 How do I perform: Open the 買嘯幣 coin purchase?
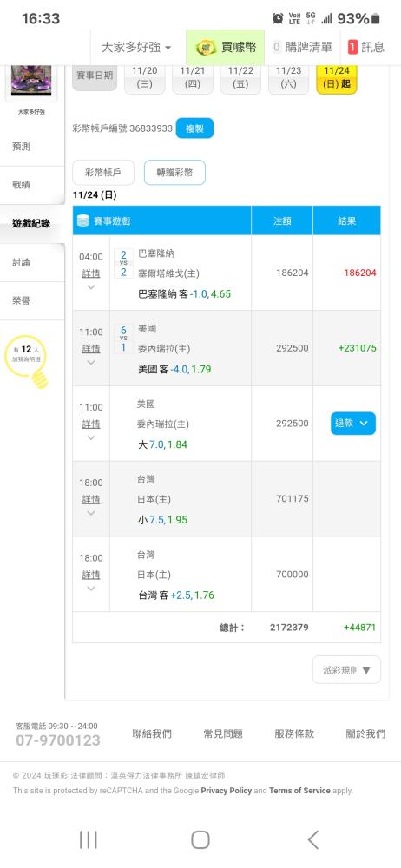(x=225, y=47)
